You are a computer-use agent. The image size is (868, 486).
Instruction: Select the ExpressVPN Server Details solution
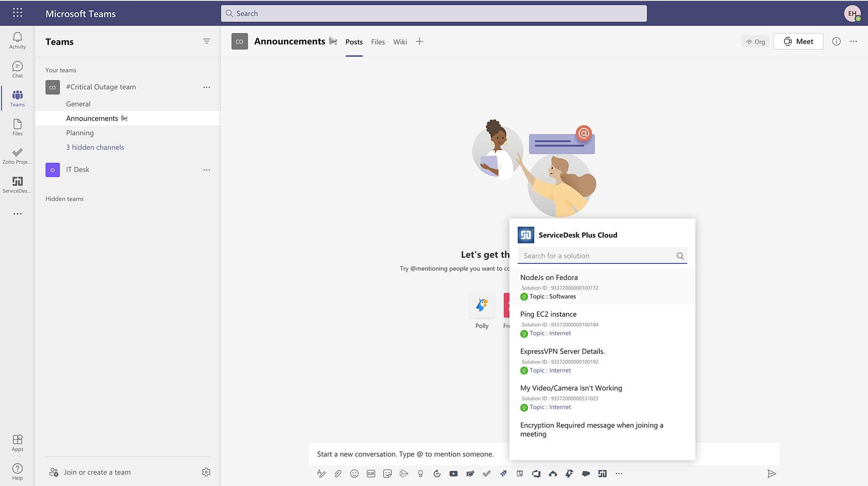click(602, 360)
